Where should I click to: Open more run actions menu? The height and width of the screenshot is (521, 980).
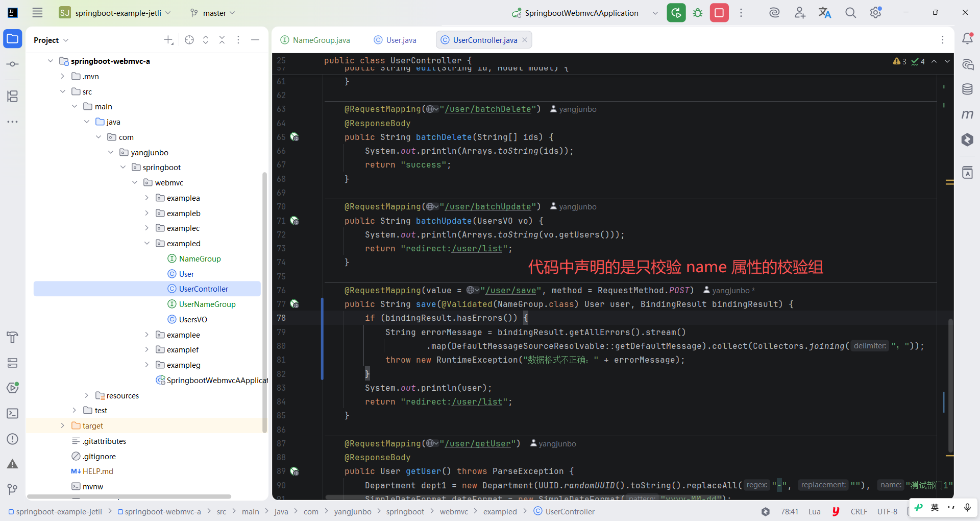click(x=741, y=13)
